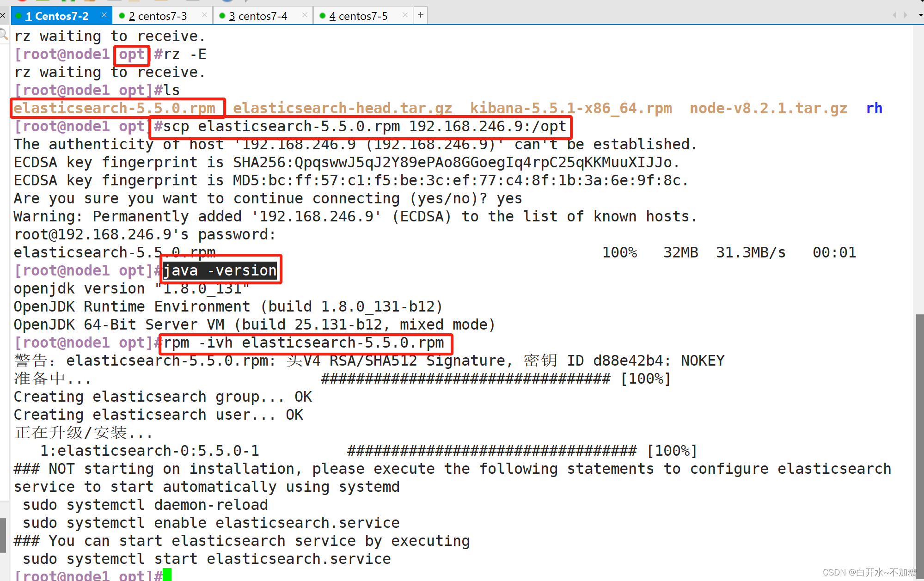This screenshot has width=924, height=581.
Task: Click the 32MB file size value
Action: click(x=680, y=252)
